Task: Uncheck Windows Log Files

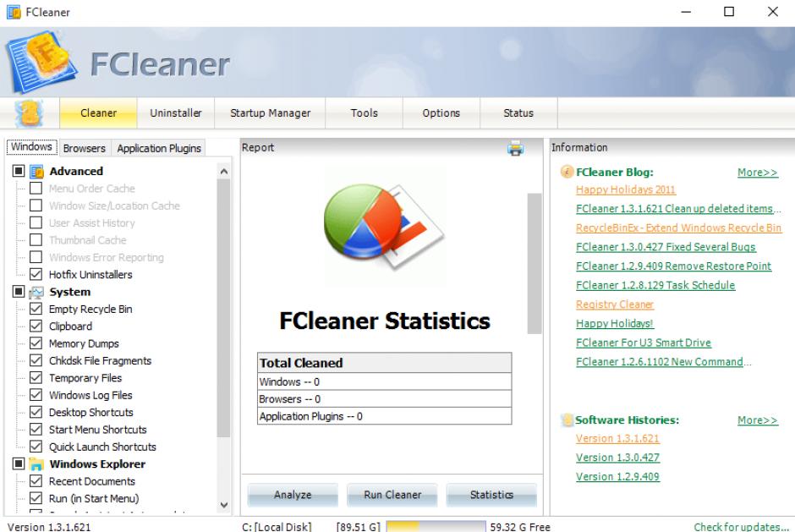Action: coord(36,395)
